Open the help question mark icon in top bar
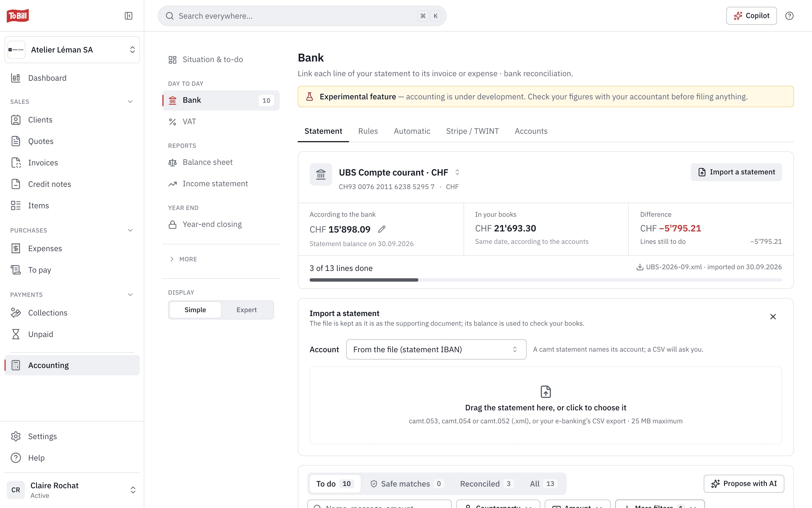Image resolution: width=812 pixels, height=508 pixels. [x=789, y=16]
